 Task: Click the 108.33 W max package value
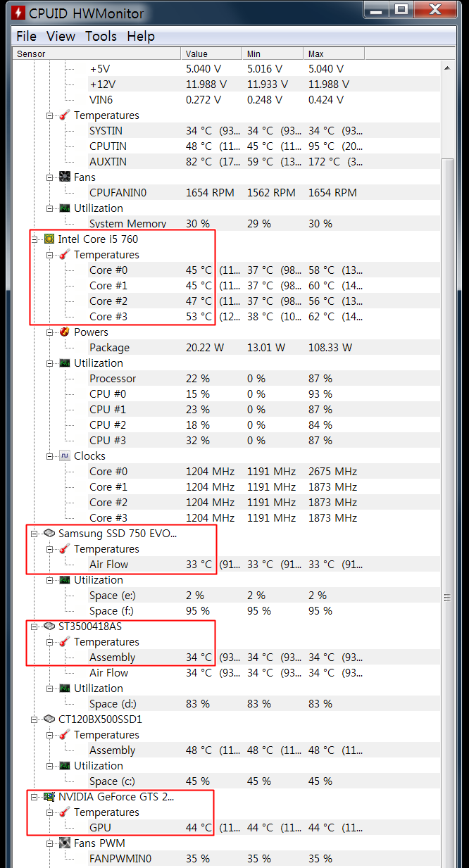coord(330,348)
